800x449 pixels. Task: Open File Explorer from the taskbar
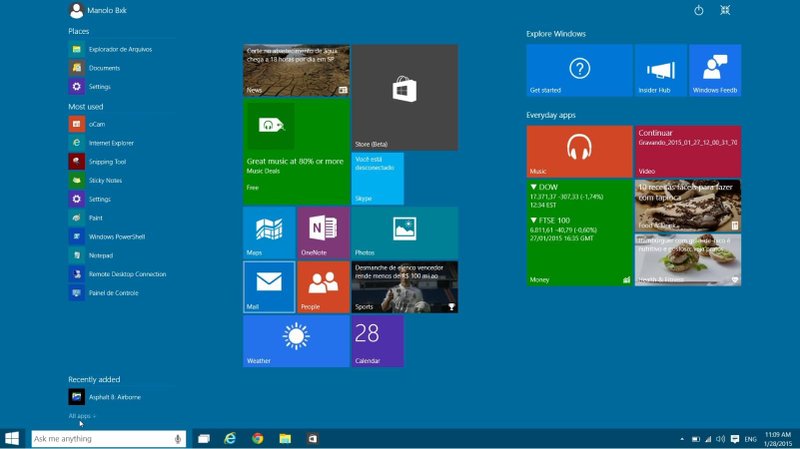click(285, 438)
